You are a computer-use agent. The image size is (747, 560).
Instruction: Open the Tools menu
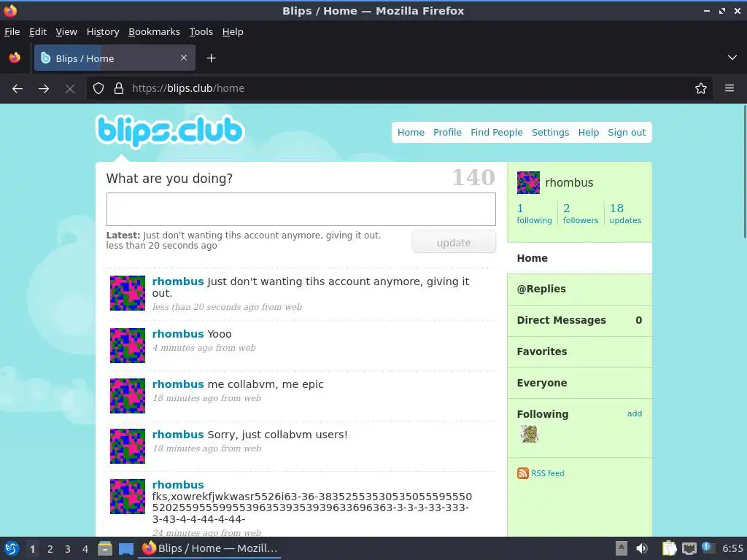[201, 32]
